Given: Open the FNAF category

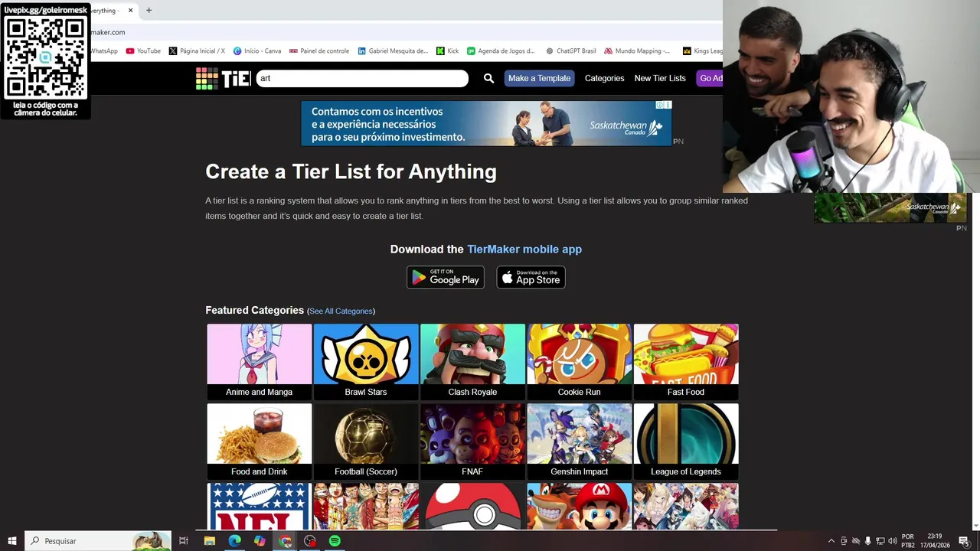Looking at the screenshot, I should coord(472,442).
